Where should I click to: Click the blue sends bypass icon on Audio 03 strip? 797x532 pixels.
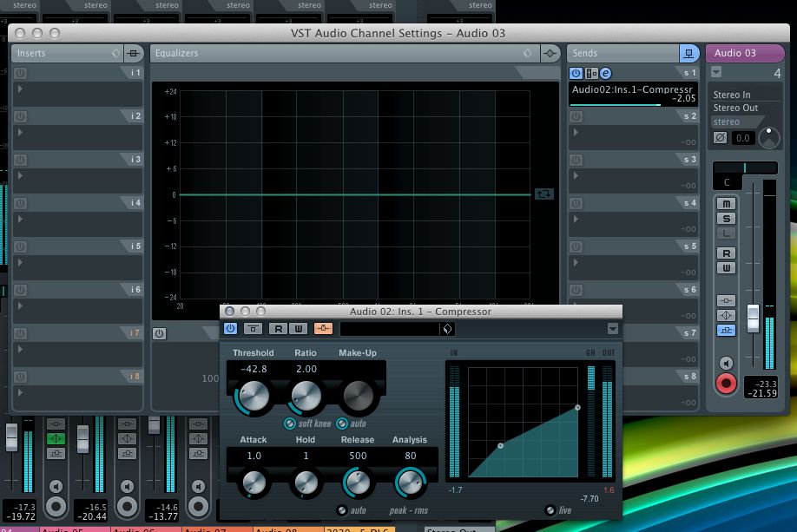click(x=726, y=331)
